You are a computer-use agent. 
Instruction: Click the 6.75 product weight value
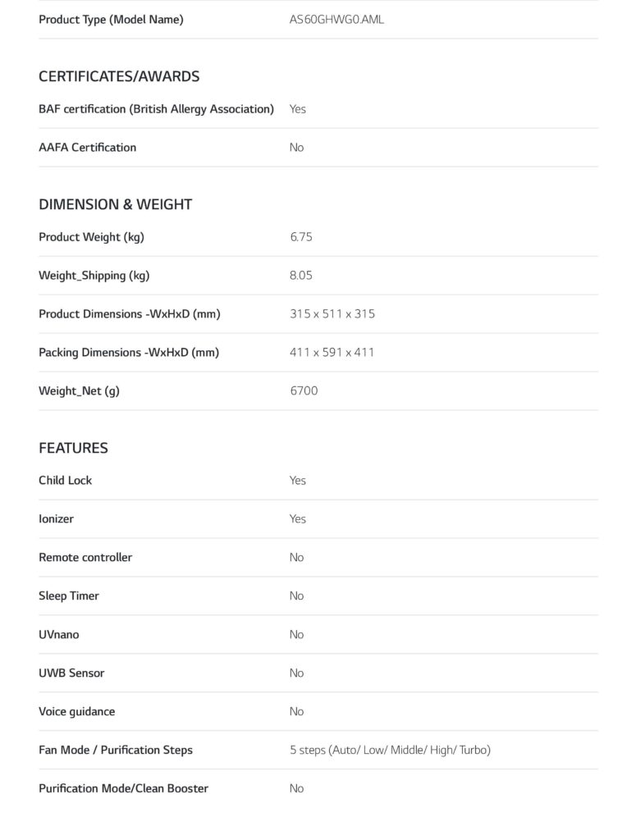pos(300,237)
